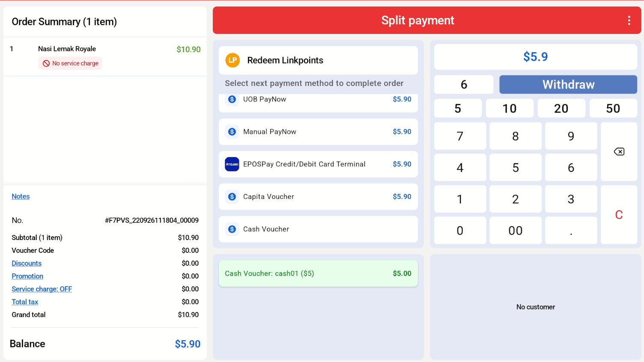Open the three-dot menu in Split payment header

click(629, 21)
